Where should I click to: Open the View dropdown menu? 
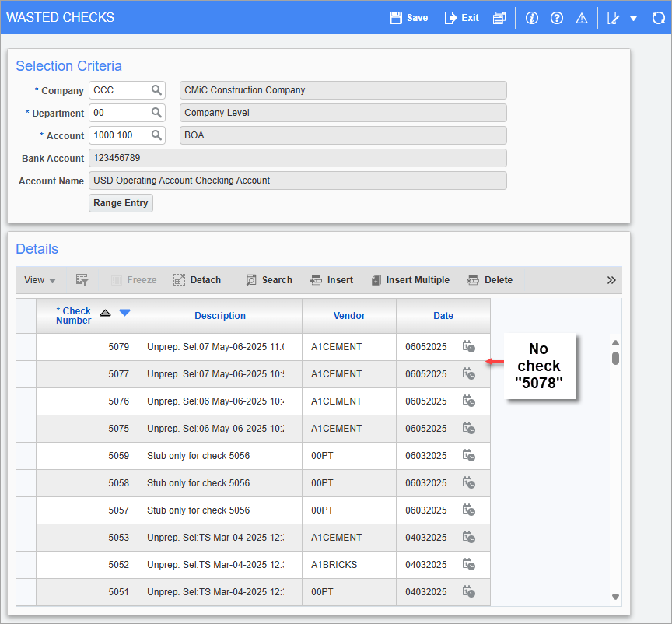40,280
